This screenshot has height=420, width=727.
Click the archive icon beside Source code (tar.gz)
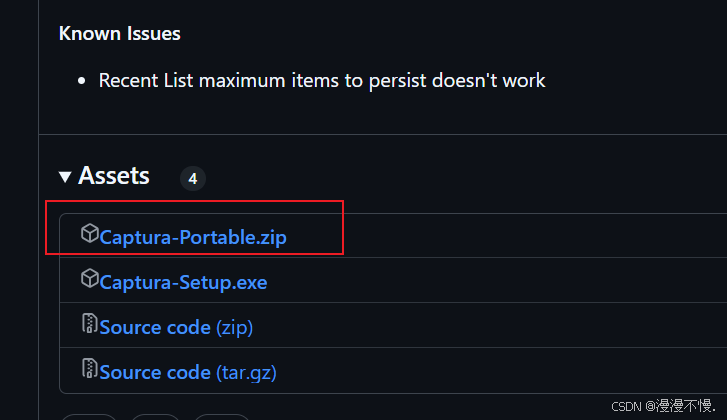pyautogui.click(x=89, y=369)
